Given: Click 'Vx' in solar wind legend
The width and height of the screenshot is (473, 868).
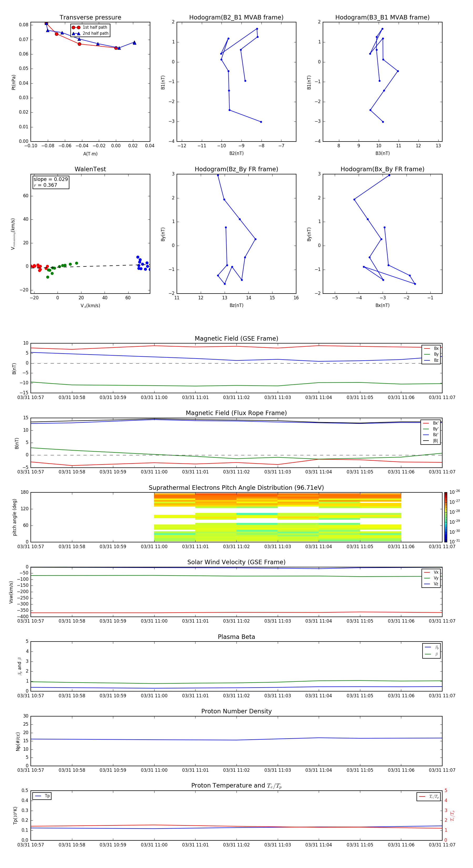Looking at the screenshot, I should click(431, 572).
